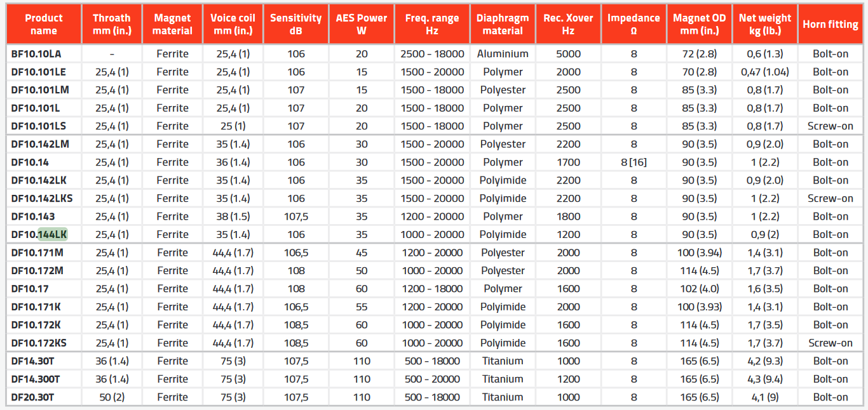The image size is (868, 410).
Task: Select product DF14.30T
Action: click(x=32, y=361)
